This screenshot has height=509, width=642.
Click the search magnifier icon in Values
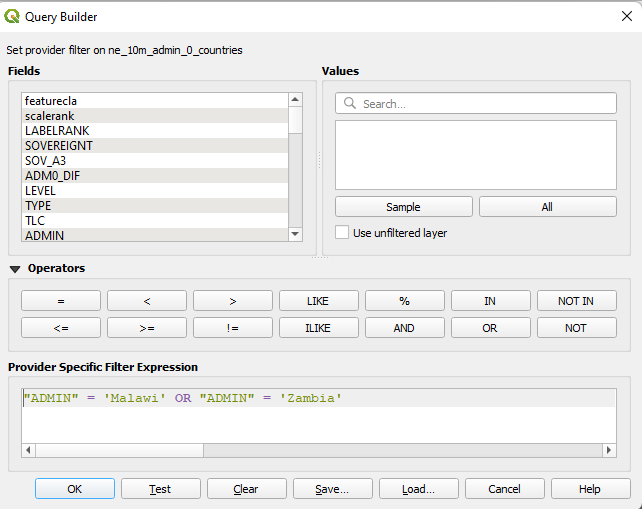point(350,104)
